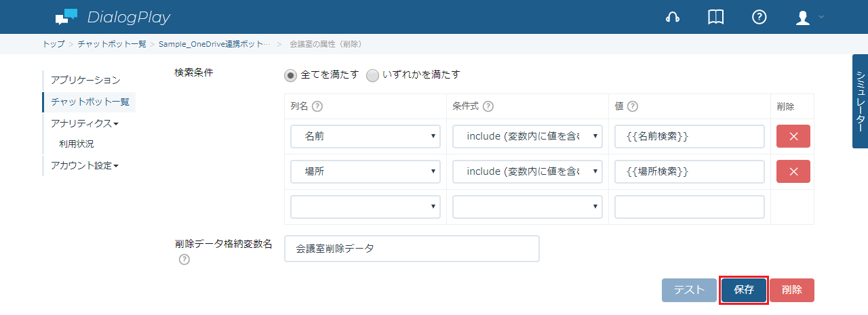This screenshot has height=315, width=868.
Task: Open the empty row column dropdown
Action: pos(366,207)
